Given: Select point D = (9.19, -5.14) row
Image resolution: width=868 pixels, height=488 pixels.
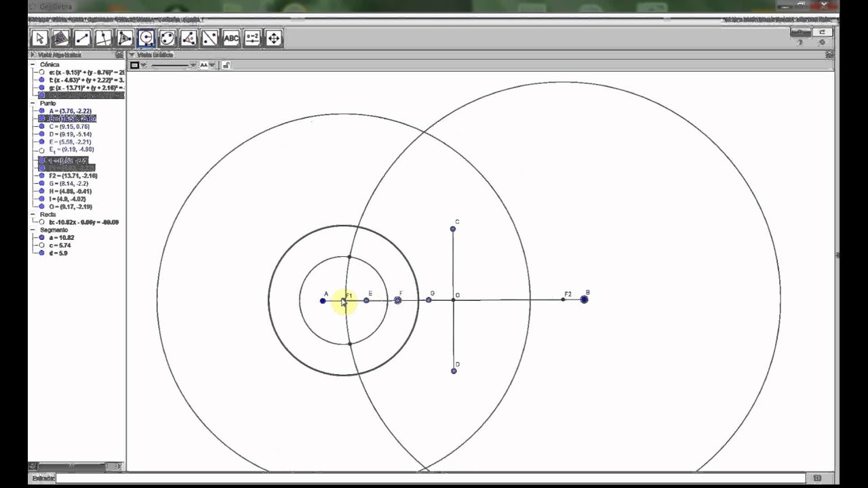Looking at the screenshot, I should 70,134.
